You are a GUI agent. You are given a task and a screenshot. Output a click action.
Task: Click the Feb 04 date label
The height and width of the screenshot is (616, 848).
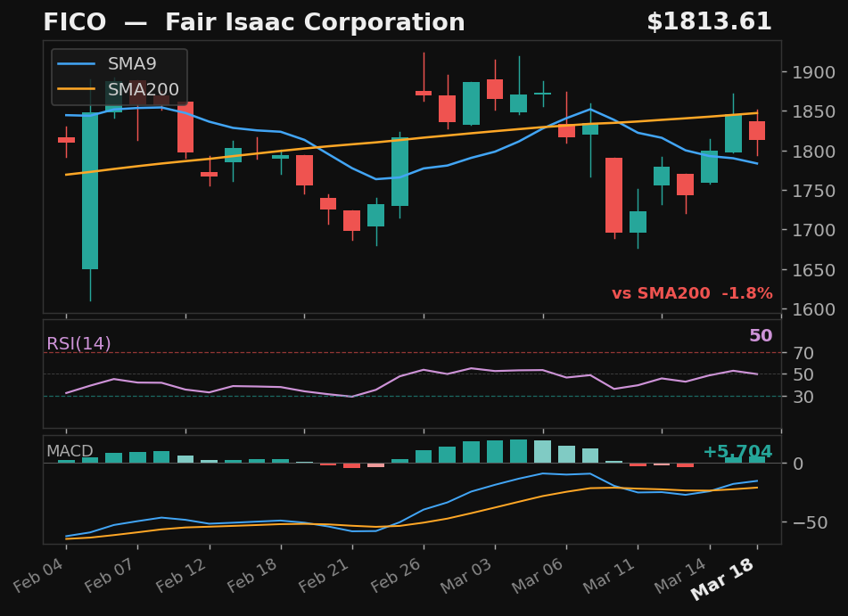coord(39,575)
